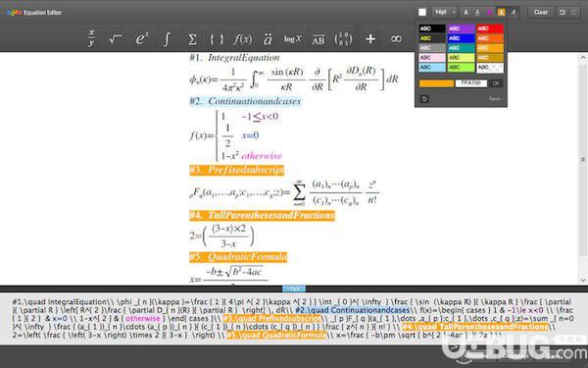Image resolution: width=588 pixels, height=368 pixels.
Task: Click '\quad Continuationandcases' in TeX source
Action: click(x=359, y=310)
